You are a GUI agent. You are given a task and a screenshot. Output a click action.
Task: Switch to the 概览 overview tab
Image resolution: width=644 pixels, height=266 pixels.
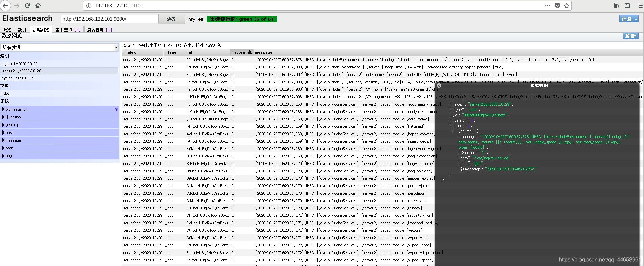[x=7, y=30]
